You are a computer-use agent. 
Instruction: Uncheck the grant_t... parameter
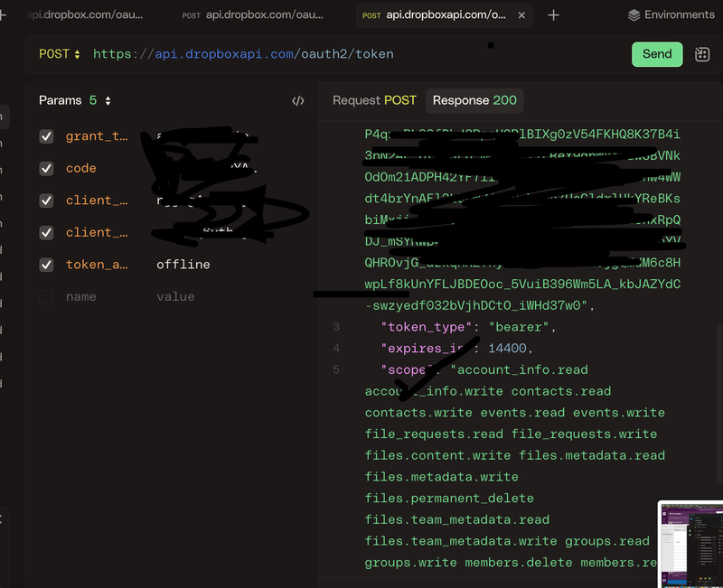tap(46, 136)
